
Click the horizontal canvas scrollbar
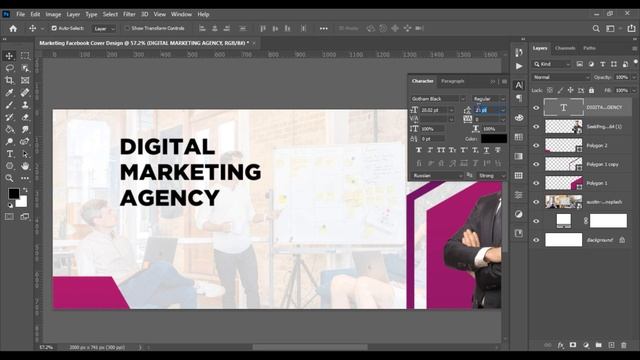tap(309, 347)
